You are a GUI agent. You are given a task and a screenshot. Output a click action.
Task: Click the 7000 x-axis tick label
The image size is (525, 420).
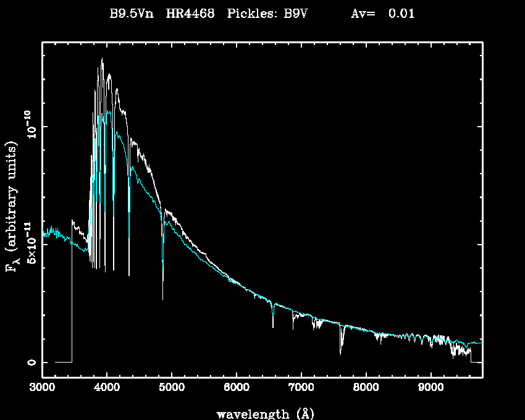pos(301,388)
